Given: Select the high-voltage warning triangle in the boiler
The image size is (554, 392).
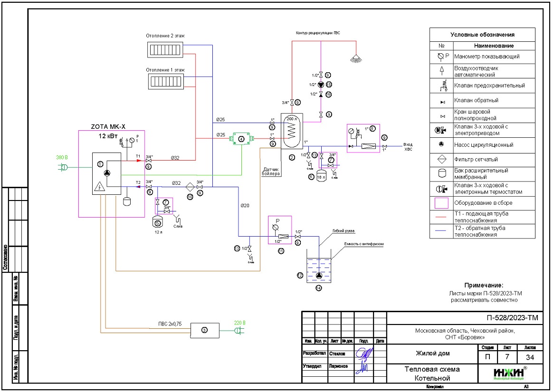Looking at the screenshot, I should tap(100, 186).
